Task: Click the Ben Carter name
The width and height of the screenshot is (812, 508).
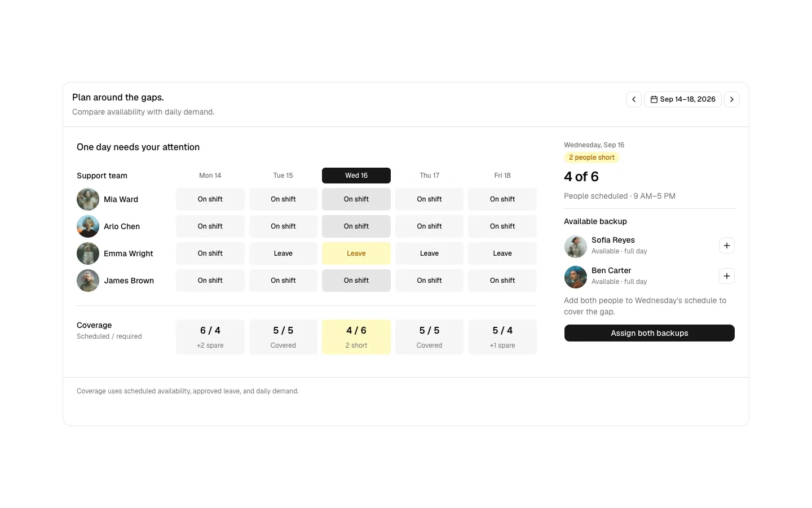Action: click(611, 270)
